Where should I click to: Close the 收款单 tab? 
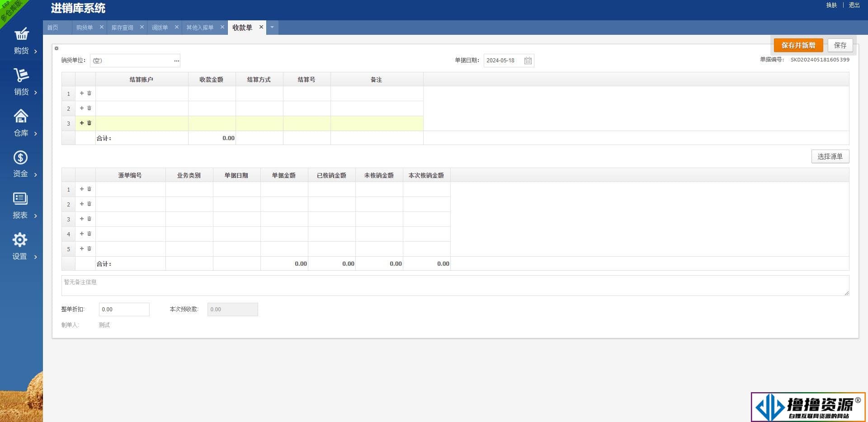tap(261, 27)
